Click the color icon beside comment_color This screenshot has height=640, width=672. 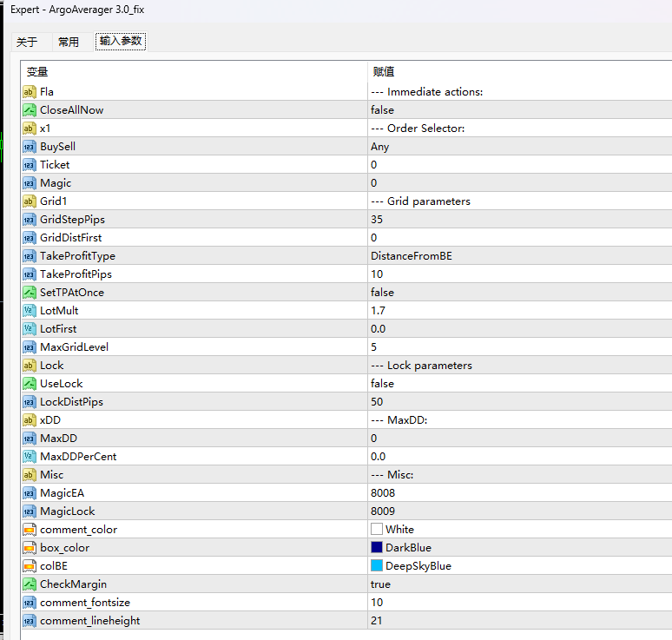pyautogui.click(x=30, y=530)
